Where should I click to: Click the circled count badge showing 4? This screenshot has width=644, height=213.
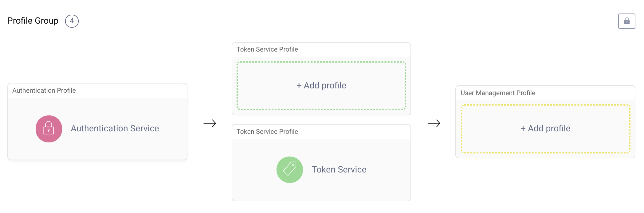pyautogui.click(x=72, y=21)
